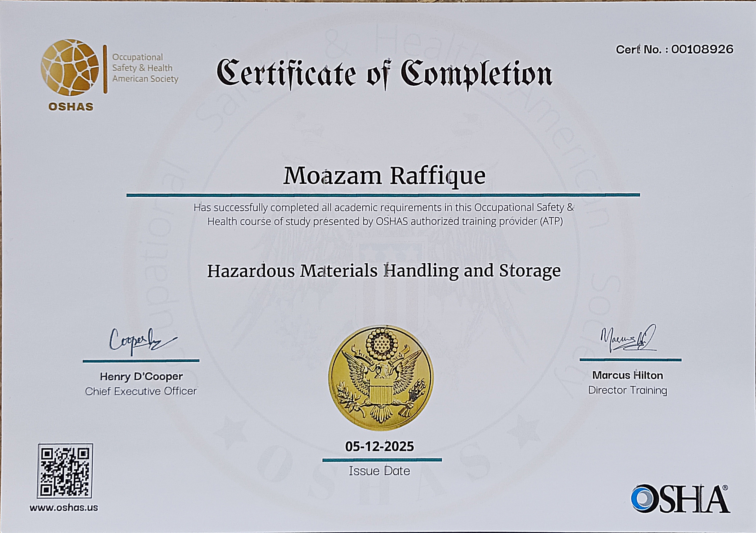The height and width of the screenshot is (533, 756).
Task: Click 'Occupational Safety & Health American Society' text
Action: click(x=145, y=68)
